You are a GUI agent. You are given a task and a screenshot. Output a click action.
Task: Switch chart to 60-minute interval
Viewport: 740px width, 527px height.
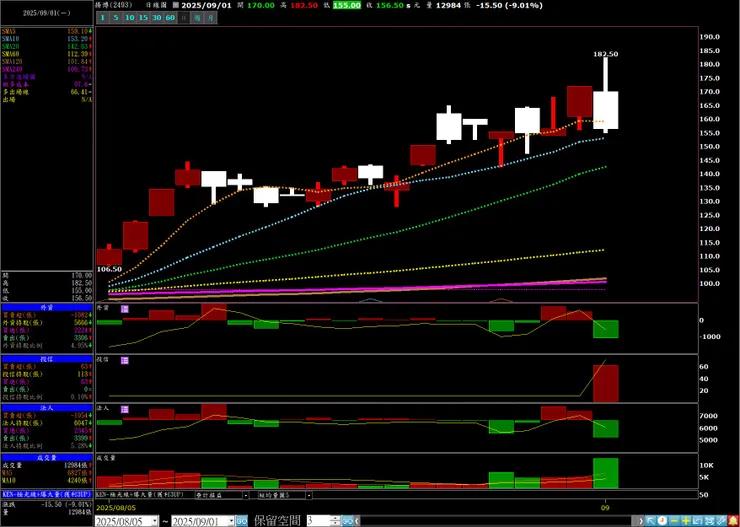pos(170,18)
